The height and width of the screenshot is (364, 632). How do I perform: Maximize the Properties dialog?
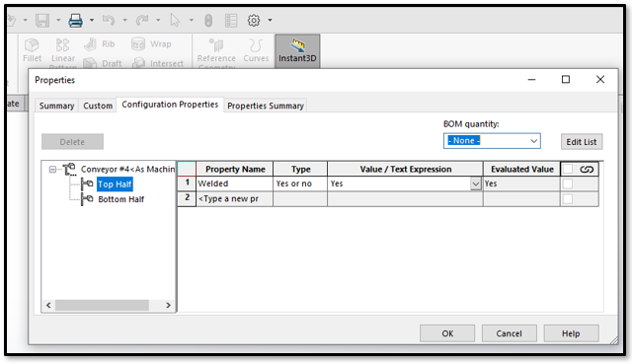(x=566, y=80)
